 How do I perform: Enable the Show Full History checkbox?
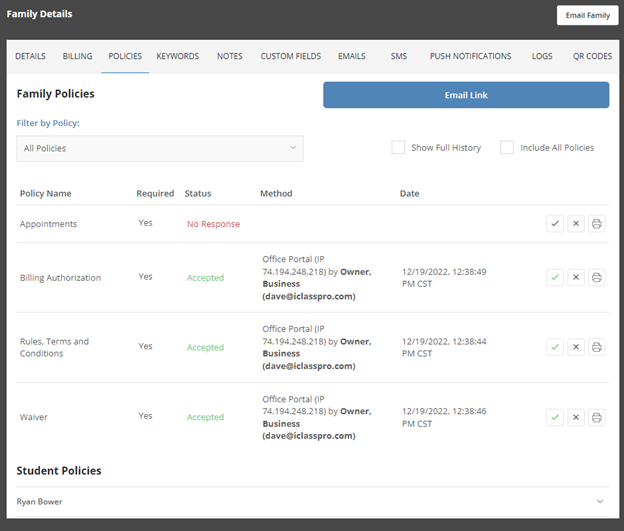pos(398,147)
